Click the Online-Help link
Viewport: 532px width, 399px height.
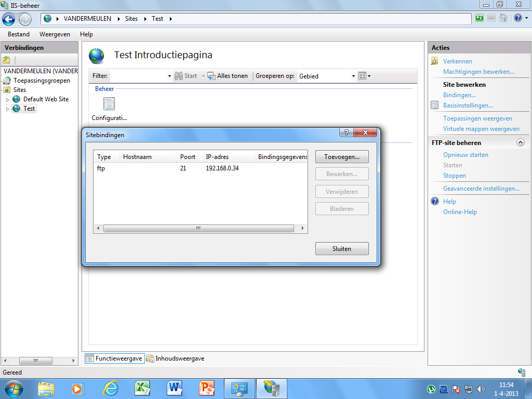point(460,212)
